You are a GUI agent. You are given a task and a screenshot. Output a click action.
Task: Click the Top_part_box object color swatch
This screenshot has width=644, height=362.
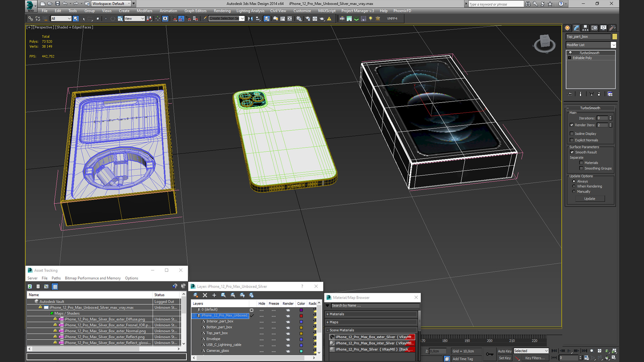coord(614,37)
